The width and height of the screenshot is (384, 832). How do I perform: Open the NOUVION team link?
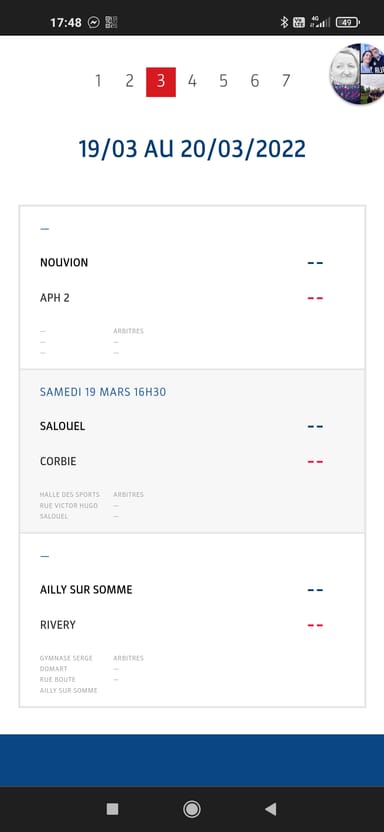[64, 263]
